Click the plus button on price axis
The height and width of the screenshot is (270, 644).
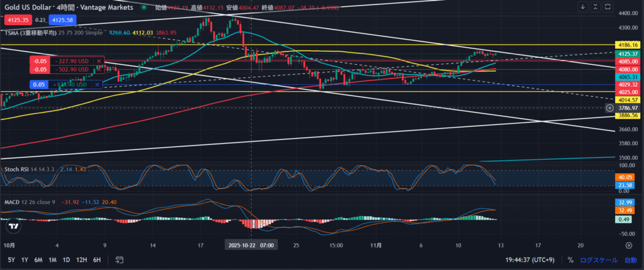609,108
